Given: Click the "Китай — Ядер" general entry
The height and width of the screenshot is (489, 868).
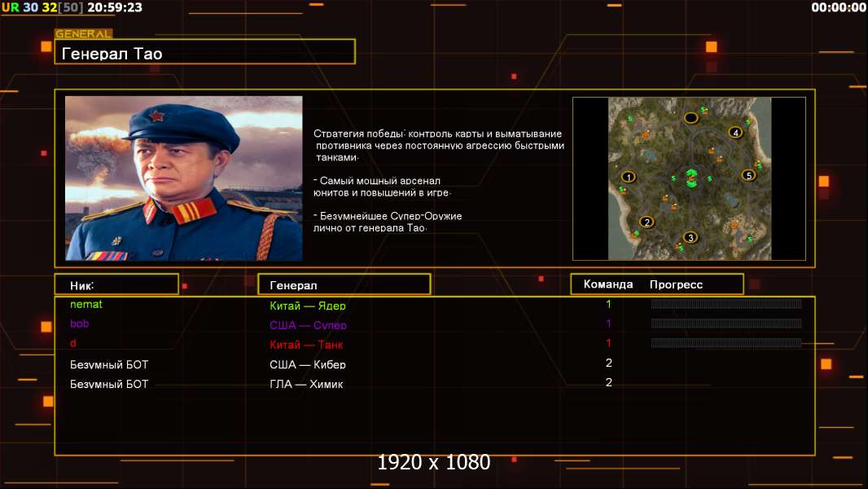Looking at the screenshot, I should (308, 305).
